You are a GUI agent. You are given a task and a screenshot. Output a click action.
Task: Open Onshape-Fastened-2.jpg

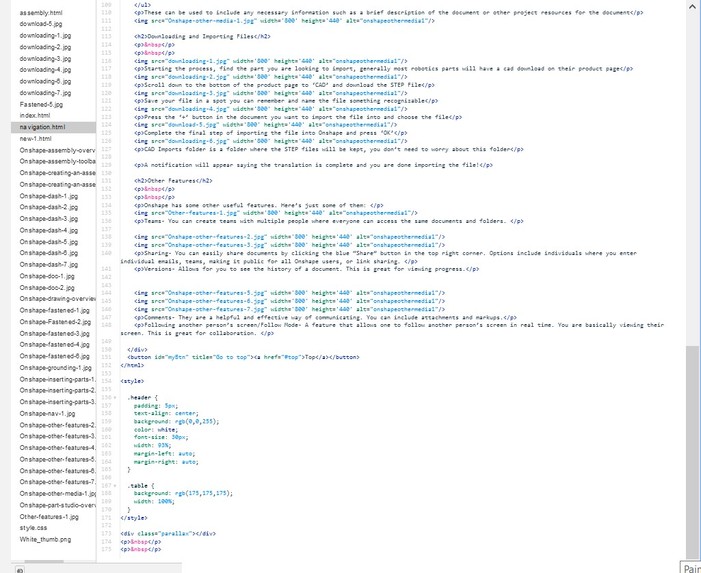55,322
